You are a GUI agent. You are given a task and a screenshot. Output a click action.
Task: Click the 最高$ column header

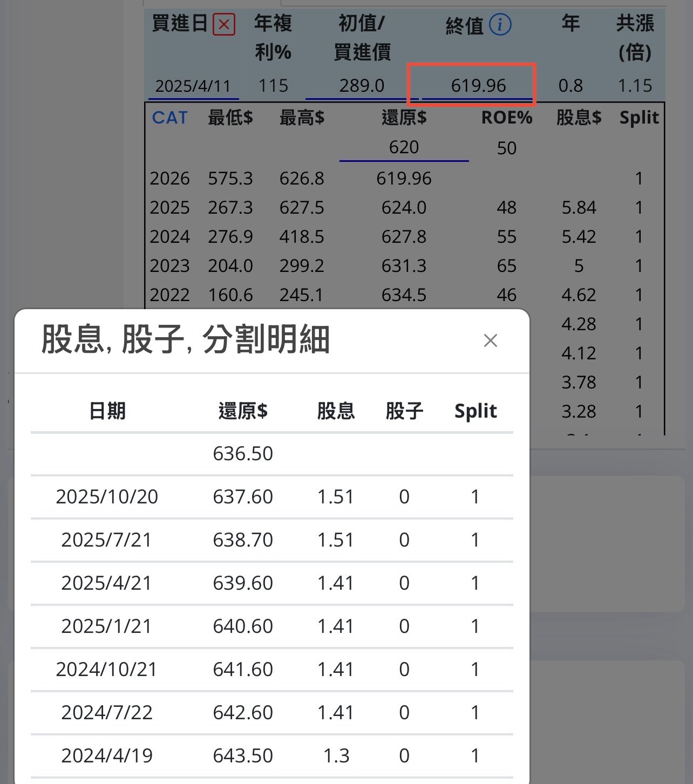coord(302,118)
